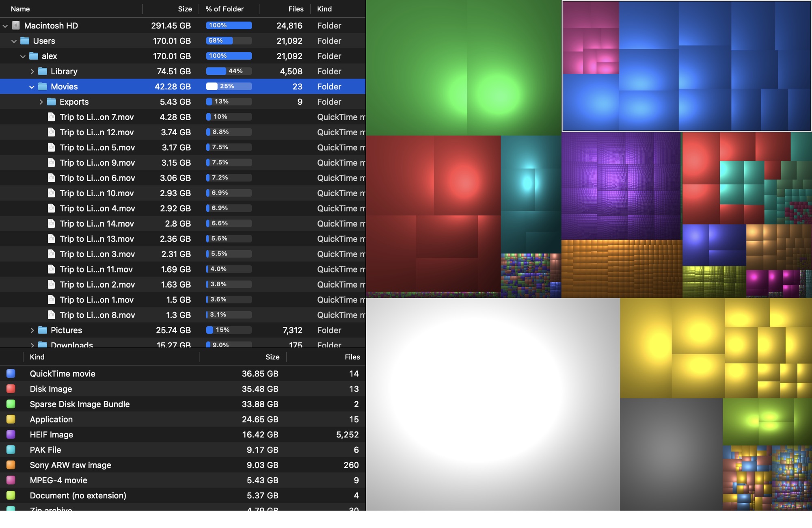Select the Document (no extension) row

coord(183,496)
